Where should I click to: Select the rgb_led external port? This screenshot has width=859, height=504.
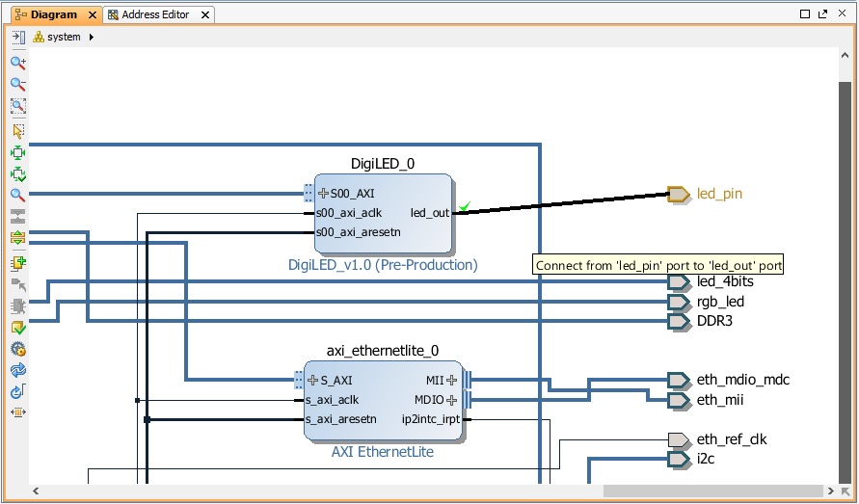(x=678, y=302)
